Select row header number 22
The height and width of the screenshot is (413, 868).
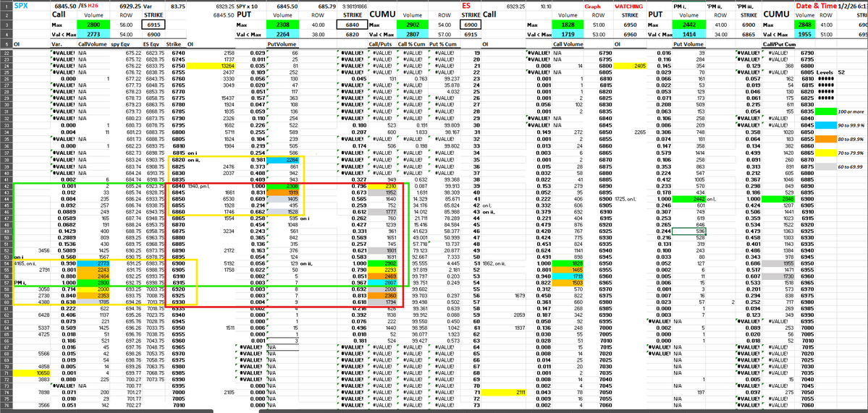pos(6,53)
